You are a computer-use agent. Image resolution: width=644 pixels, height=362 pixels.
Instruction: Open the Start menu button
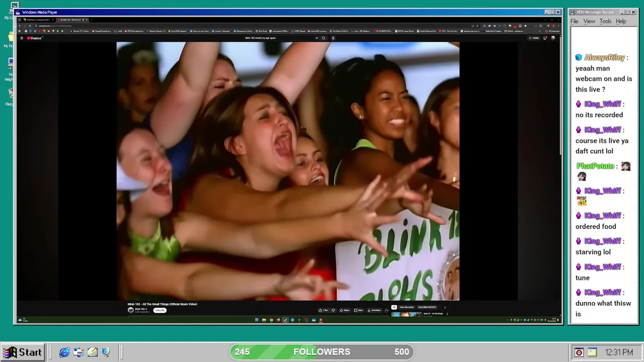pos(23,352)
